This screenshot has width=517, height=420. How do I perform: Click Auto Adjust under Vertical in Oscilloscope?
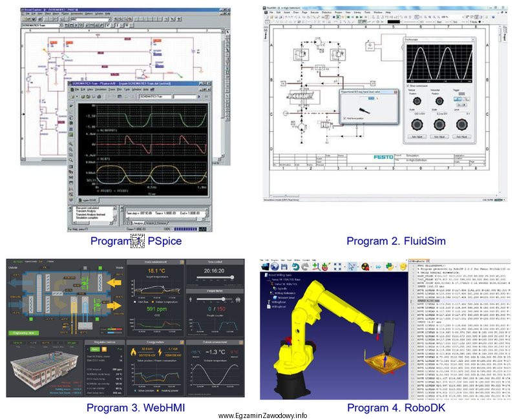(x=417, y=137)
